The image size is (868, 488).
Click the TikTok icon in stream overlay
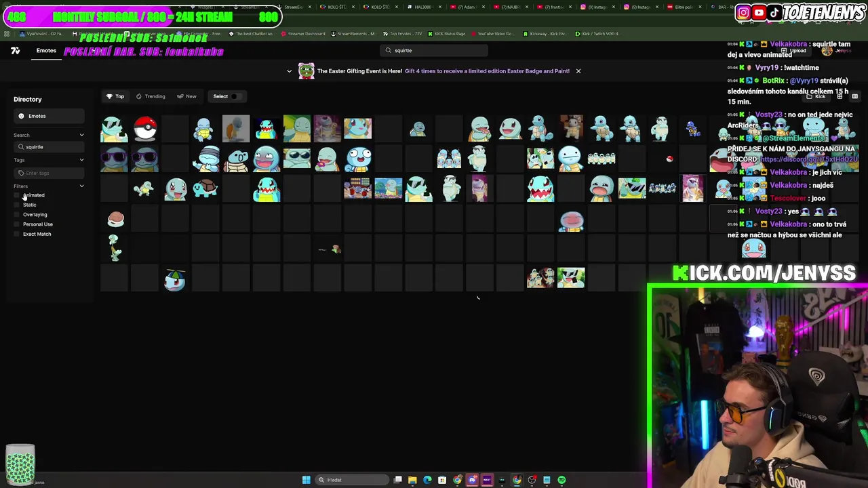coord(774,12)
